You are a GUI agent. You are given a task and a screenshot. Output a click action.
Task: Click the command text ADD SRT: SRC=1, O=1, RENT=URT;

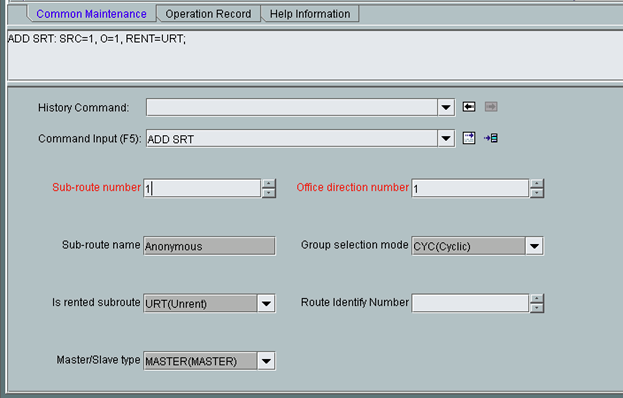(97, 39)
